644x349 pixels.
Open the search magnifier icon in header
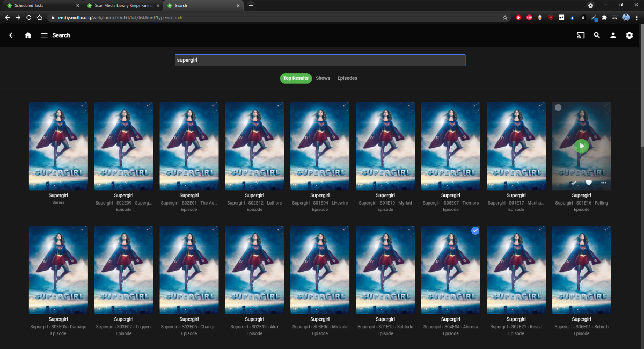coord(597,35)
